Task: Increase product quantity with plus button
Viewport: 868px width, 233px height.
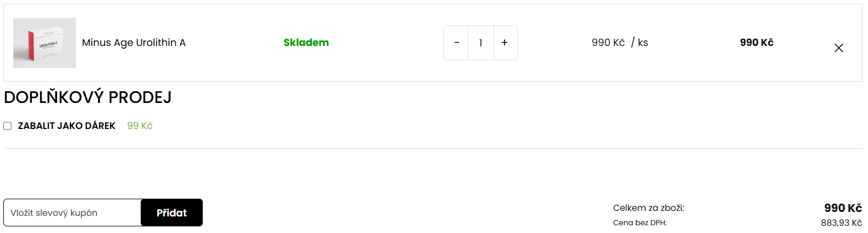Action: pyautogui.click(x=505, y=43)
